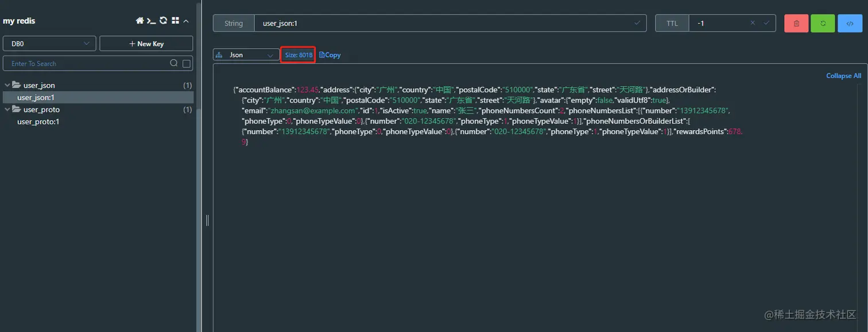Screen dimensions: 868x332
Task: Open the Redis console terminal icon
Action: coord(151,21)
